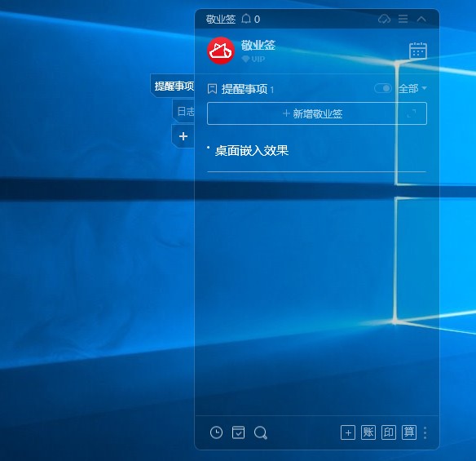476x461 pixels.
Task: Click the red 敬业签 avatar logo
Action: point(221,51)
